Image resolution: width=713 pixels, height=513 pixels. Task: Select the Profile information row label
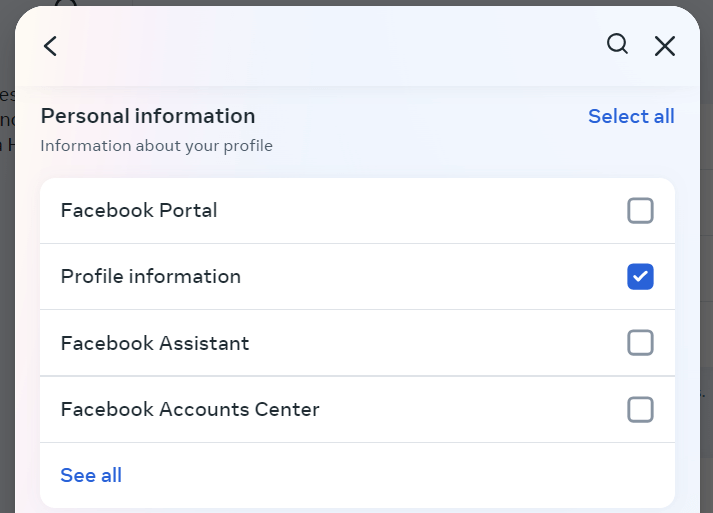pyautogui.click(x=151, y=277)
